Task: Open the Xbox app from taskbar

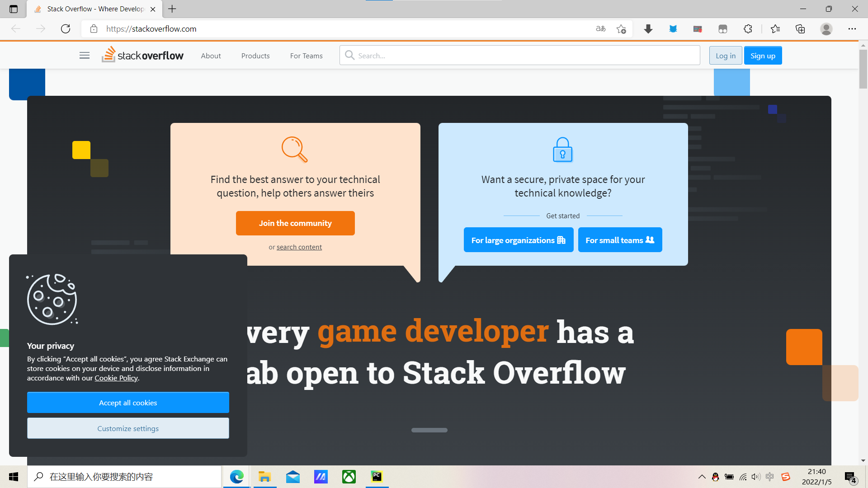Action: click(349, 477)
